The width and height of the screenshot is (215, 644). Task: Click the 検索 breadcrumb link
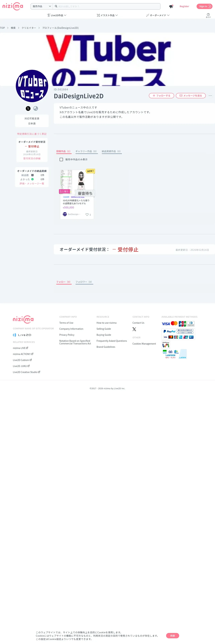tap(13, 28)
